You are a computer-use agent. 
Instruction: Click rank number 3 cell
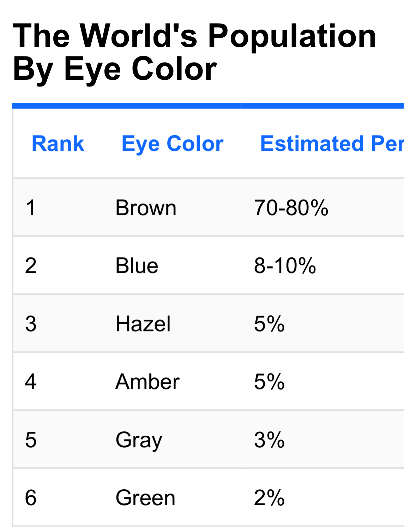pos(31,324)
